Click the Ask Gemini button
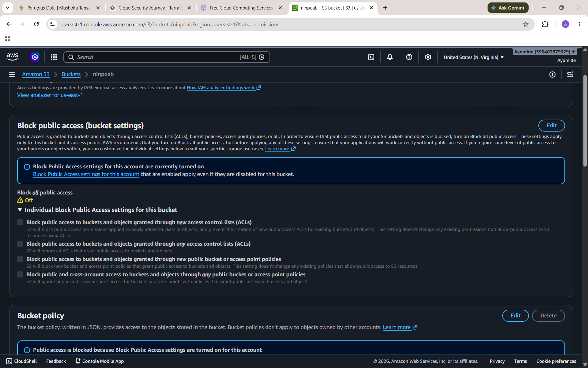This screenshot has height=368, width=588. [x=508, y=8]
